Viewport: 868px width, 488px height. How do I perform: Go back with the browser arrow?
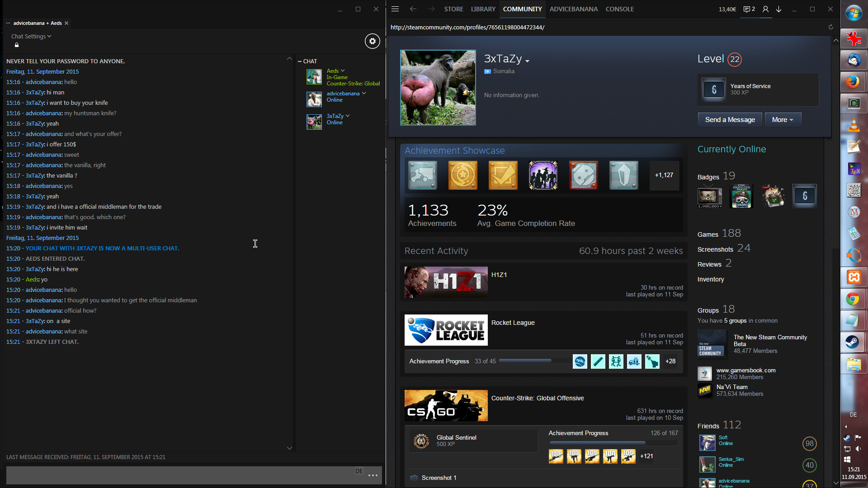tap(413, 9)
